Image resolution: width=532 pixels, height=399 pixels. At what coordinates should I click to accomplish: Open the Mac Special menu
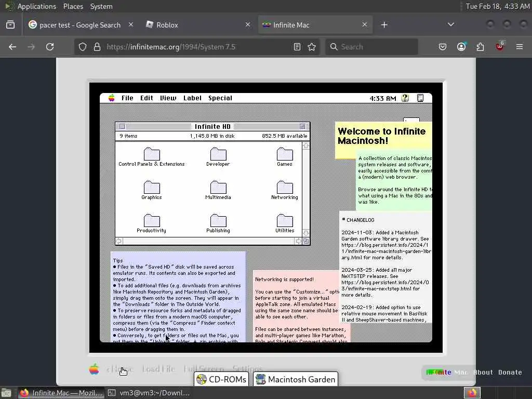[220, 98]
